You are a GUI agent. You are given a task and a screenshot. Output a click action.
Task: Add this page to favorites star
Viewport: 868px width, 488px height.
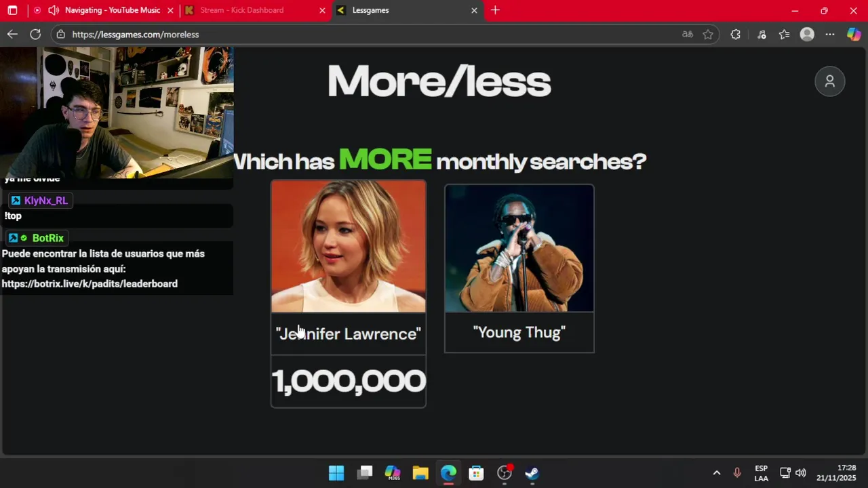point(708,34)
